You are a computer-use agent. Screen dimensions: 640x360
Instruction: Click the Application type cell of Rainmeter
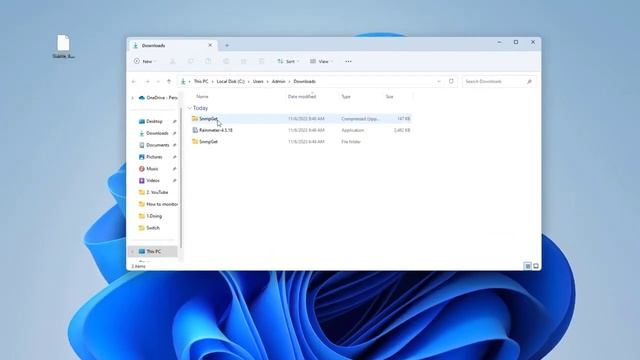(x=353, y=130)
